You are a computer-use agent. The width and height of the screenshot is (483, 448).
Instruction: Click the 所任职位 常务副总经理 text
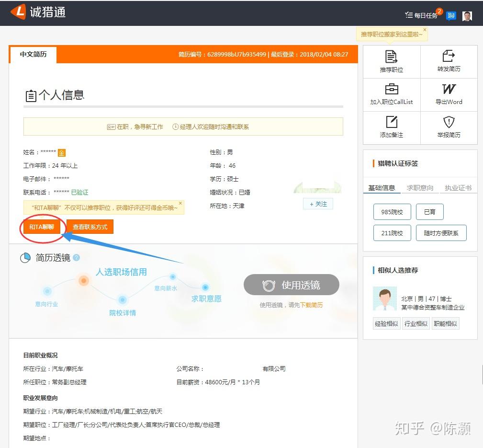[x=55, y=382]
